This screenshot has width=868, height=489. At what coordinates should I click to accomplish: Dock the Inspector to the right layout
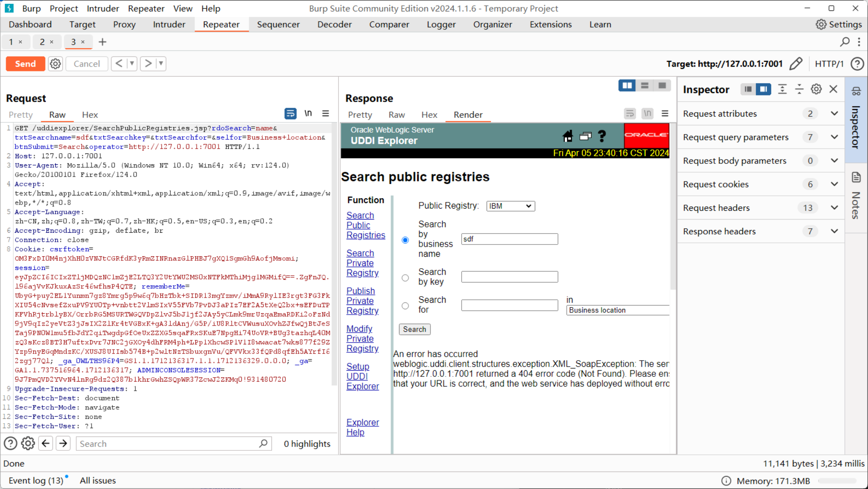(x=763, y=89)
